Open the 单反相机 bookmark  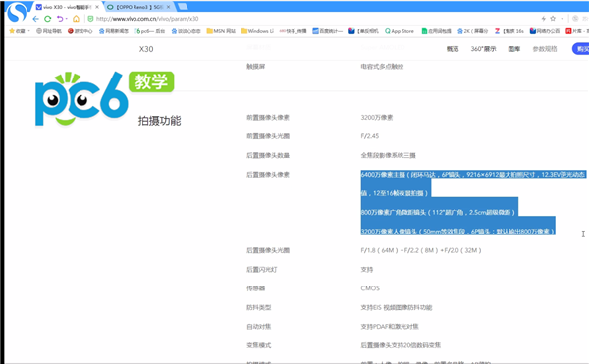click(363, 31)
